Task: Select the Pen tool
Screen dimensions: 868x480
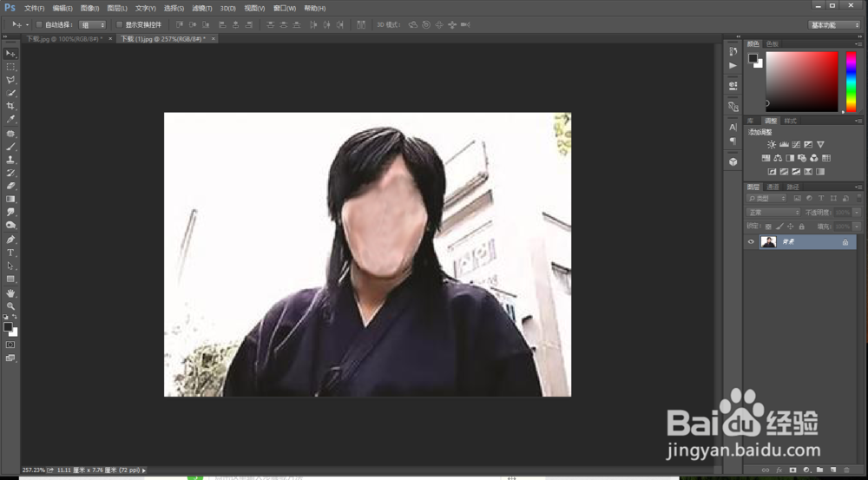Action: tap(10, 240)
